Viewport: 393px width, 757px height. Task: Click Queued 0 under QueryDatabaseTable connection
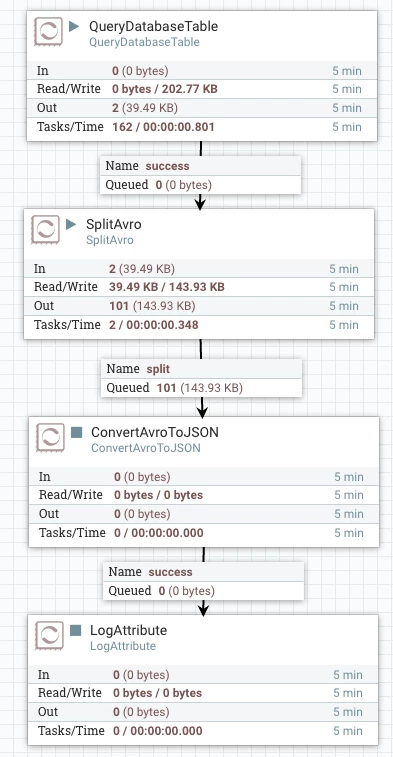[200, 184]
